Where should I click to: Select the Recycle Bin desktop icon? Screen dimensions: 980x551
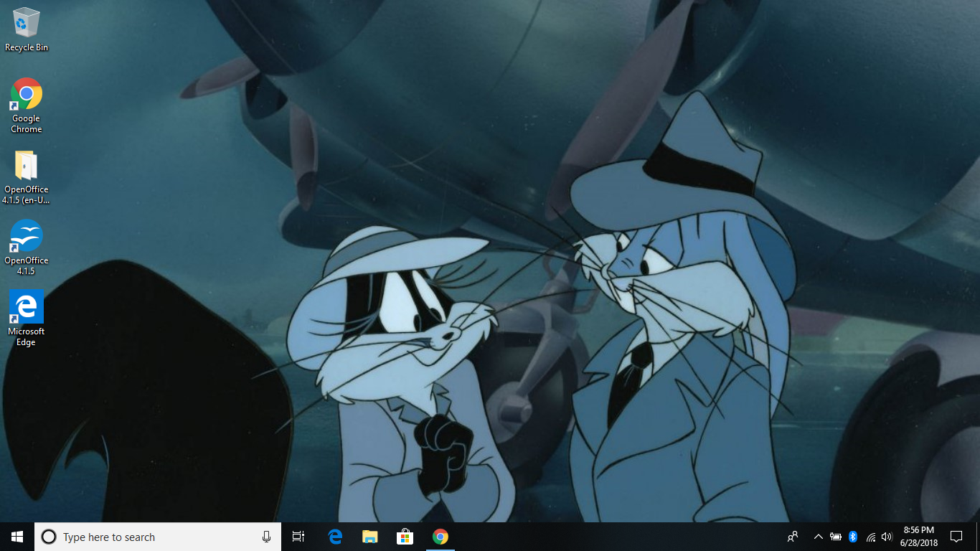click(x=27, y=29)
